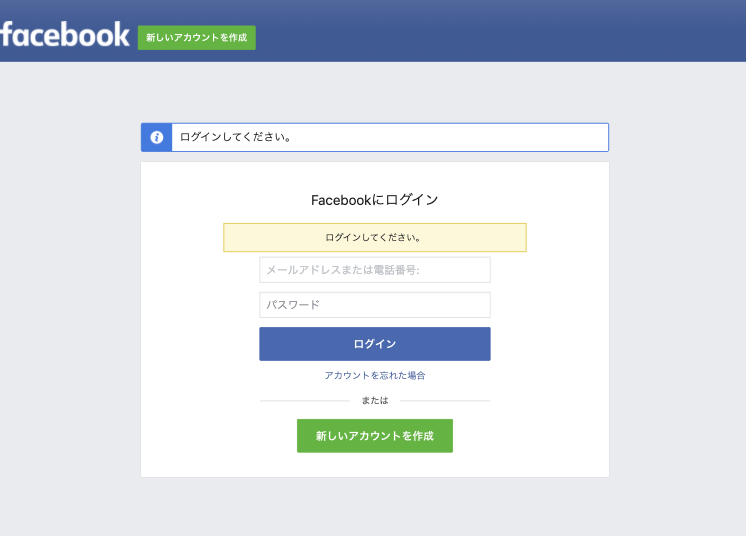
Task: Click empty blue header bar right of green button
Action: coord(500,33)
